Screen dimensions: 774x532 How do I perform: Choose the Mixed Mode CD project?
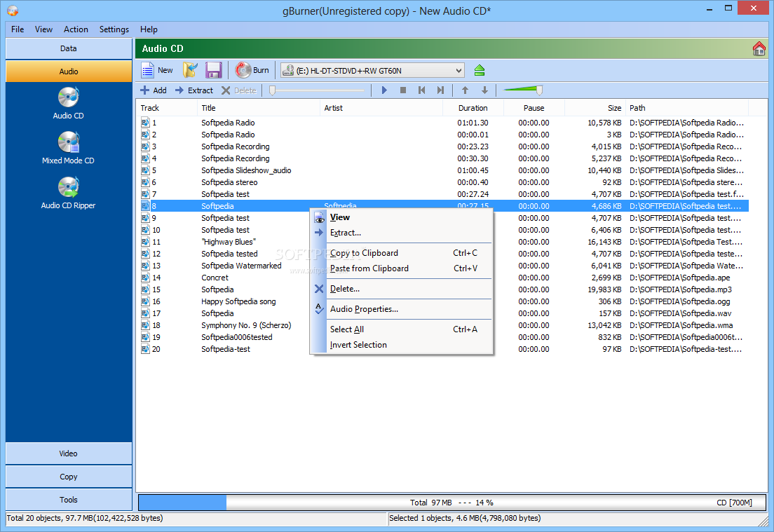click(68, 148)
